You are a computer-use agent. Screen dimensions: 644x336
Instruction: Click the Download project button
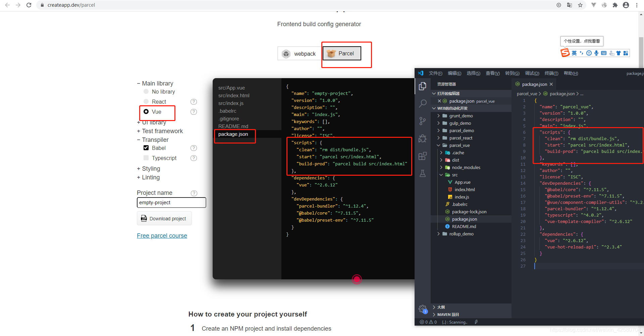164,218
